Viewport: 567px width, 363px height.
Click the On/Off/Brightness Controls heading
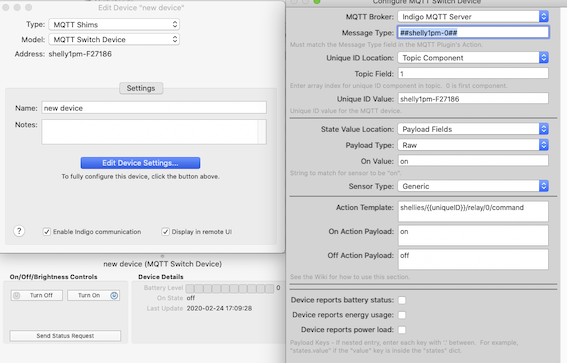[54, 277]
